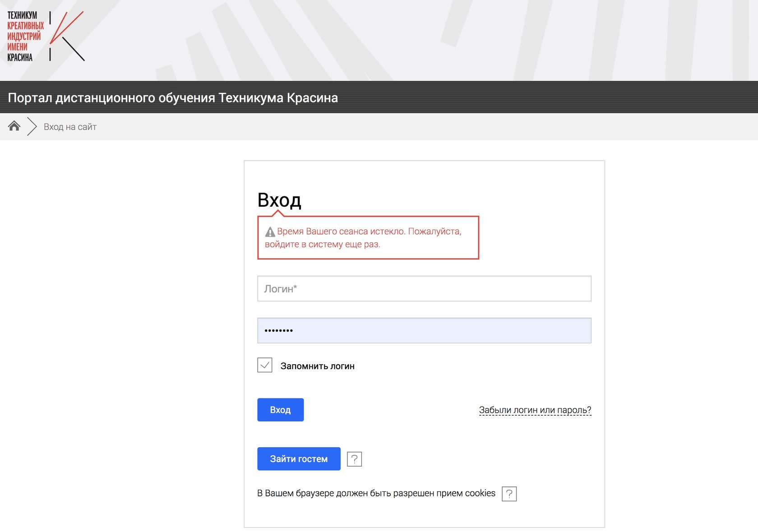
Task: Click the large Вход form heading
Action: pyautogui.click(x=279, y=200)
